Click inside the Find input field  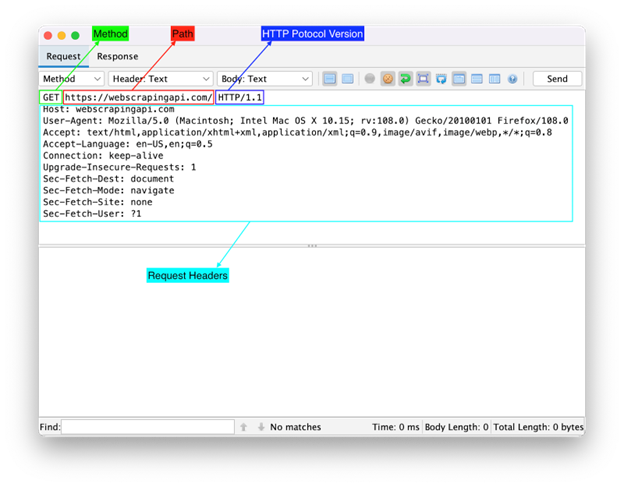click(148, 427)
